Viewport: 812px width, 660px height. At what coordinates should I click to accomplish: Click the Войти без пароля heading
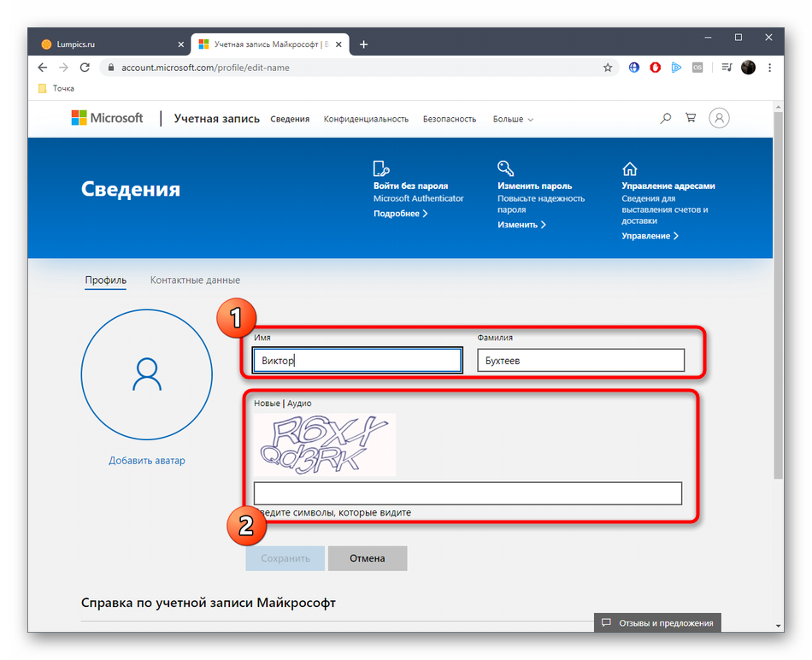click(410, 186)
